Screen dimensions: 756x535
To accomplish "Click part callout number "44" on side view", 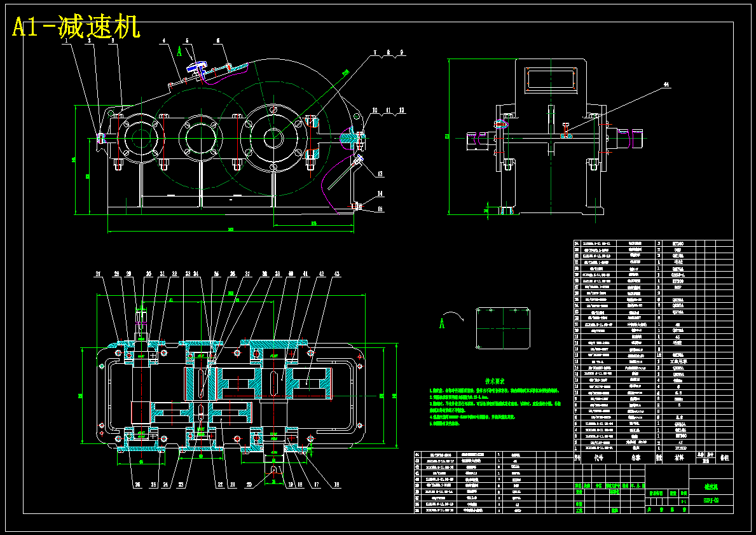I will (x=666, y=85).
